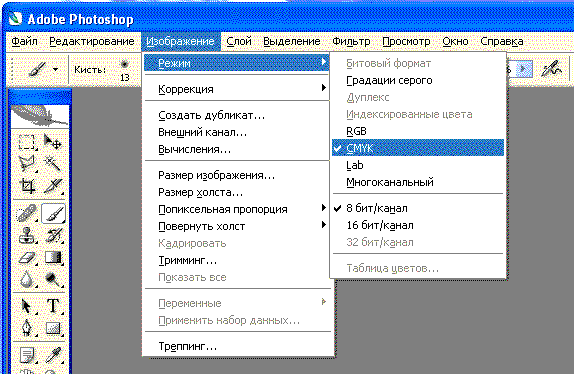Image resolution: width=574 pixels, height=374 pixels.
Task: Click the feather image atop the toolbox
Action: (40, 116)
